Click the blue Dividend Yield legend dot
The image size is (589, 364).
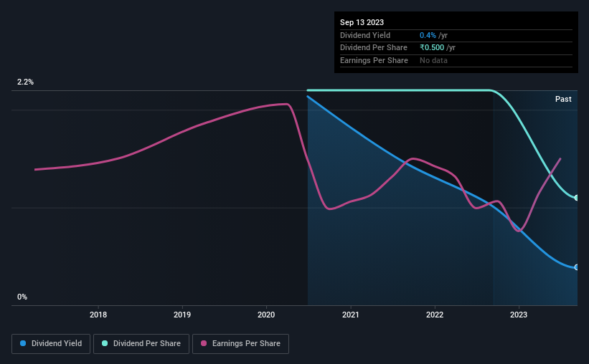[x=23, y=343]
